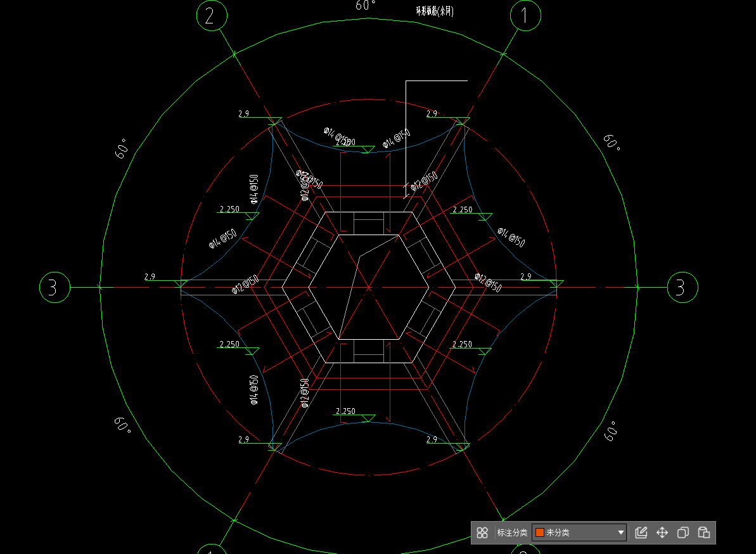Image resolution: width=756 pixels, height=554 pixels.
Task: Click the 60° angle label at top center
Action: point(366,5)
